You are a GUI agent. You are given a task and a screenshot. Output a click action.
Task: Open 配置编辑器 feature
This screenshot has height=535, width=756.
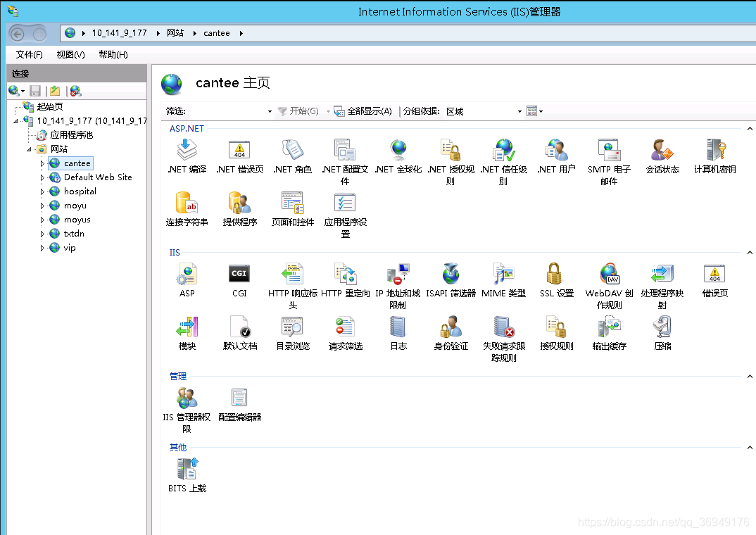click(239, 404)
